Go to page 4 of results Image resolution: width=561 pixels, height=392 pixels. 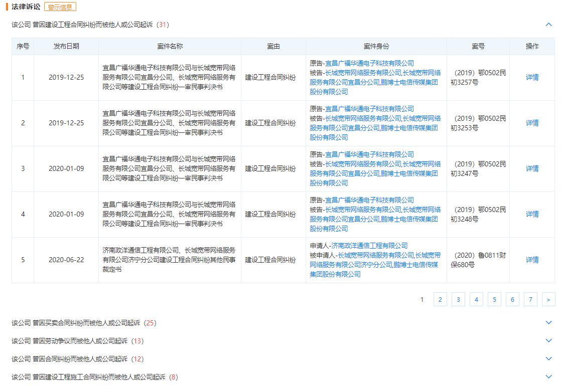[x=476, y=299]
